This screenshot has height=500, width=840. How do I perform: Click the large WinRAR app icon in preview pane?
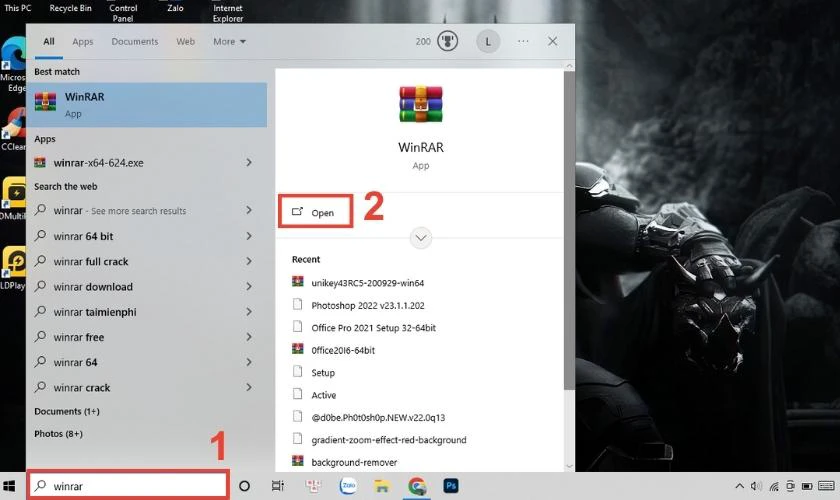[x=421, y=104]
